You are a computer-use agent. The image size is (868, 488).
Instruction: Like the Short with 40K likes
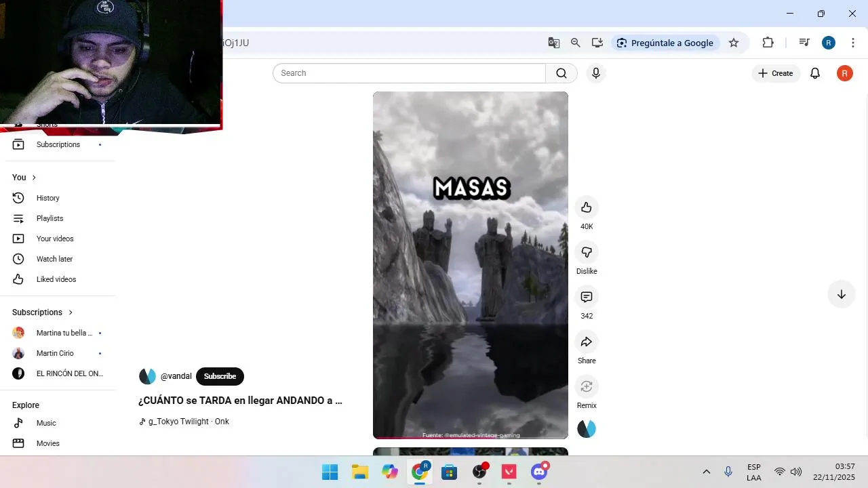coord(587,207)
